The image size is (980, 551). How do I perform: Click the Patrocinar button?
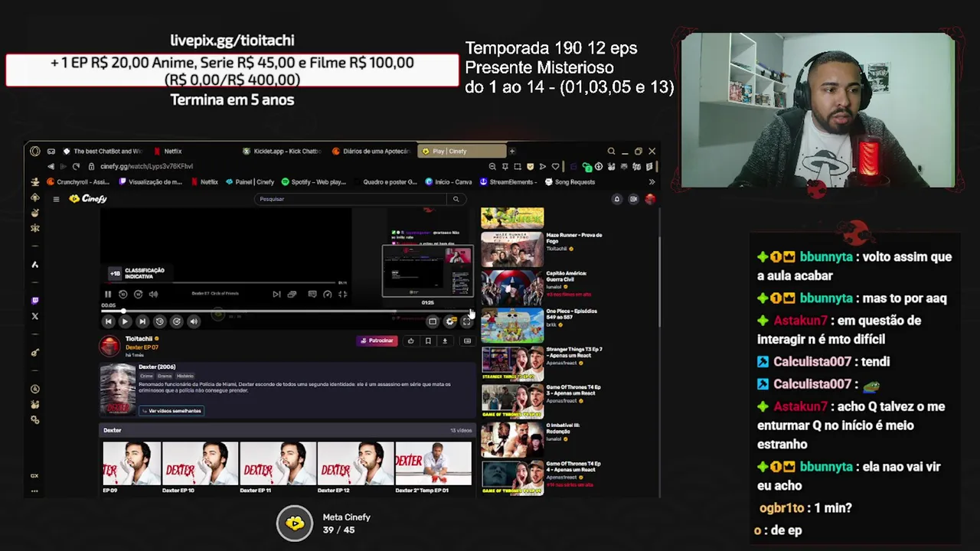point(377,341)
